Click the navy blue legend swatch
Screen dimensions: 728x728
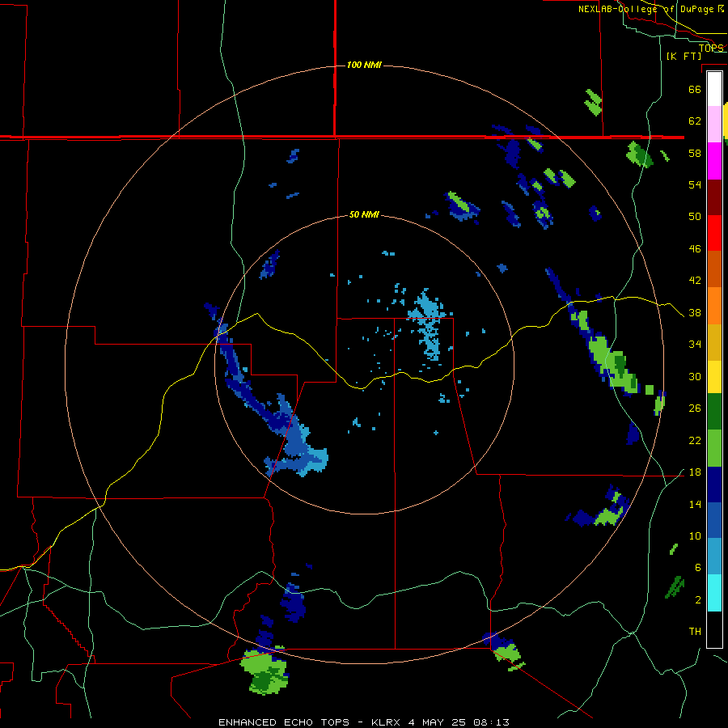(714, 485)
